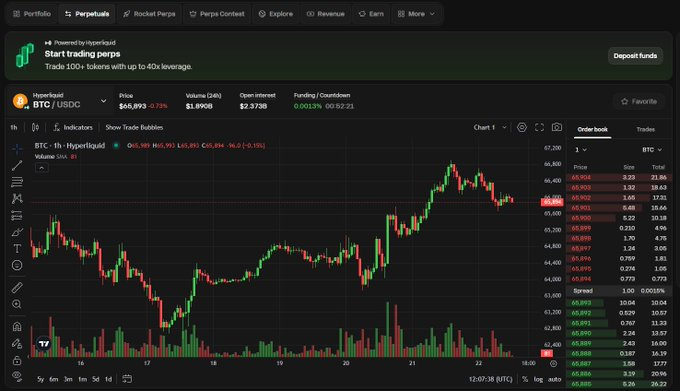Collapse the indicator legend chevron
The width and height of the screenshot is (680, 391).
click(x=41, y=168)
